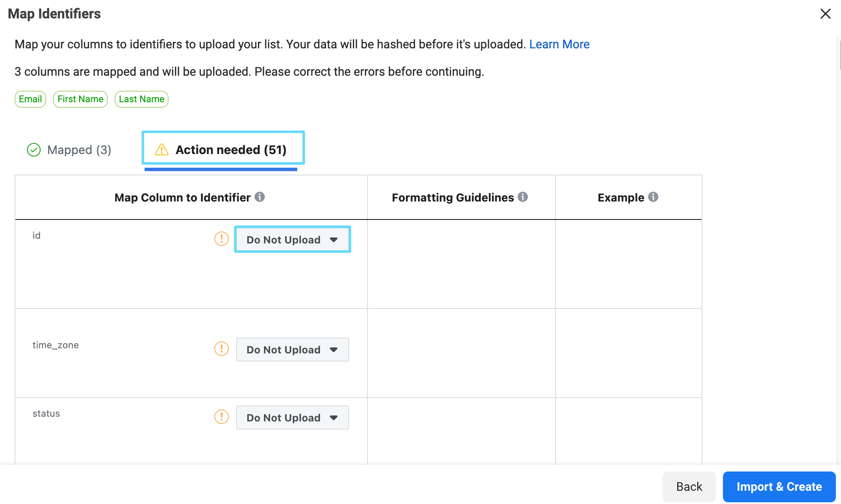This screenshot has width=841, height=504.
Task: Click the Back button
Action: pyautogui.click(x=689, y=486)
